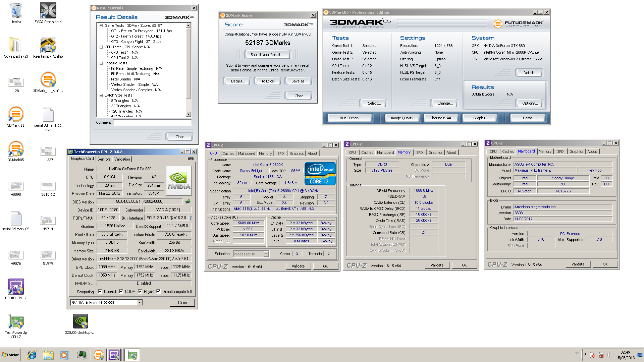Open 3DMark_11_v10 installer icon
644x362 pixels.
[48, 82]
